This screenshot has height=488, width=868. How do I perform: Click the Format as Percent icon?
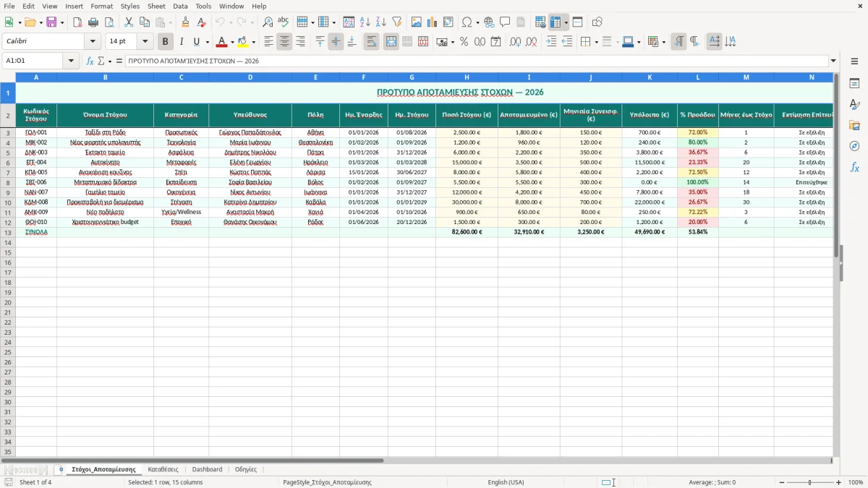[464, 42]
